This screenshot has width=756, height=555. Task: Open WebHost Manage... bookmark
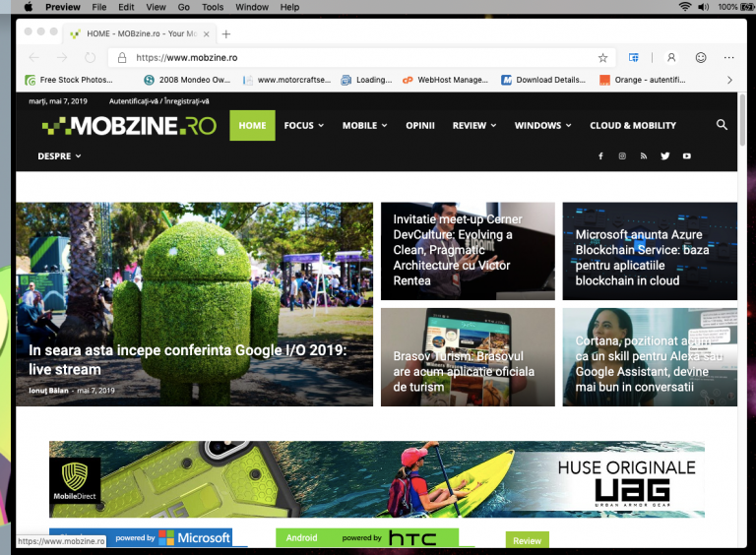(x=446, y=80)
